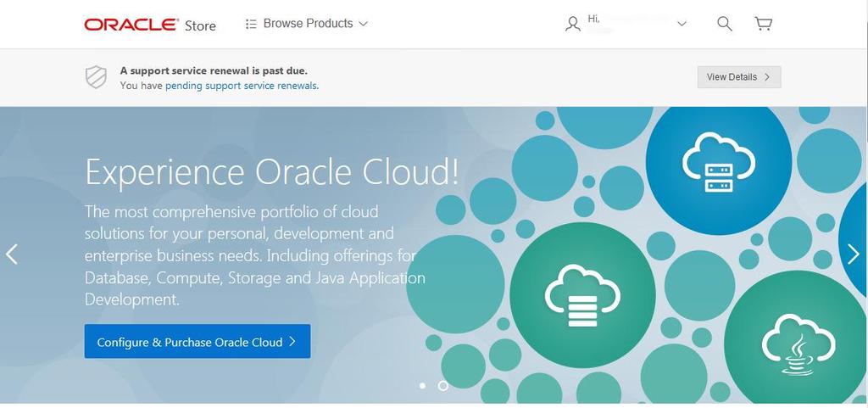Select the first carousel dot
Screen dimensions: 868x408
[x=423, y=385]
